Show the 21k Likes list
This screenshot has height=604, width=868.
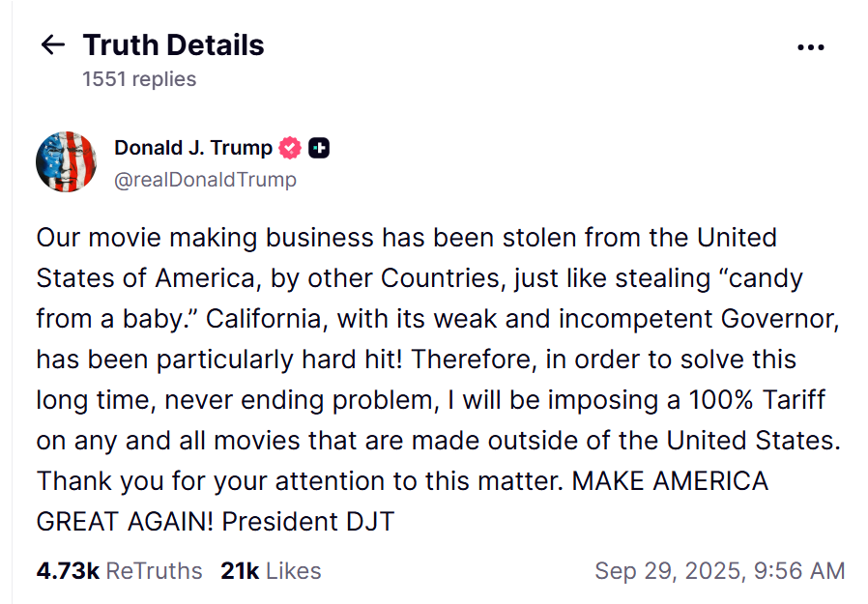(x=271, y=571)
